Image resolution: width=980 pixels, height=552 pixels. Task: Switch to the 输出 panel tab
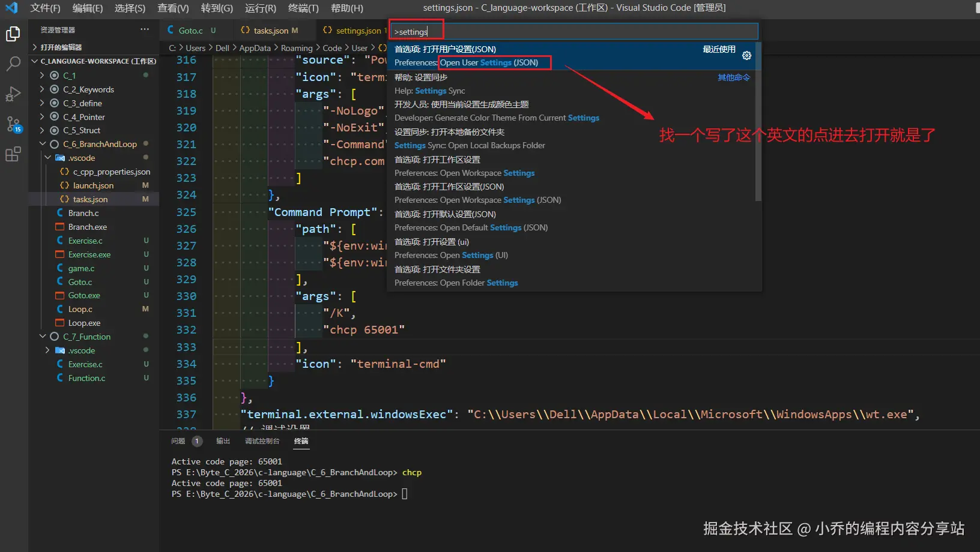tap(223, 441)
